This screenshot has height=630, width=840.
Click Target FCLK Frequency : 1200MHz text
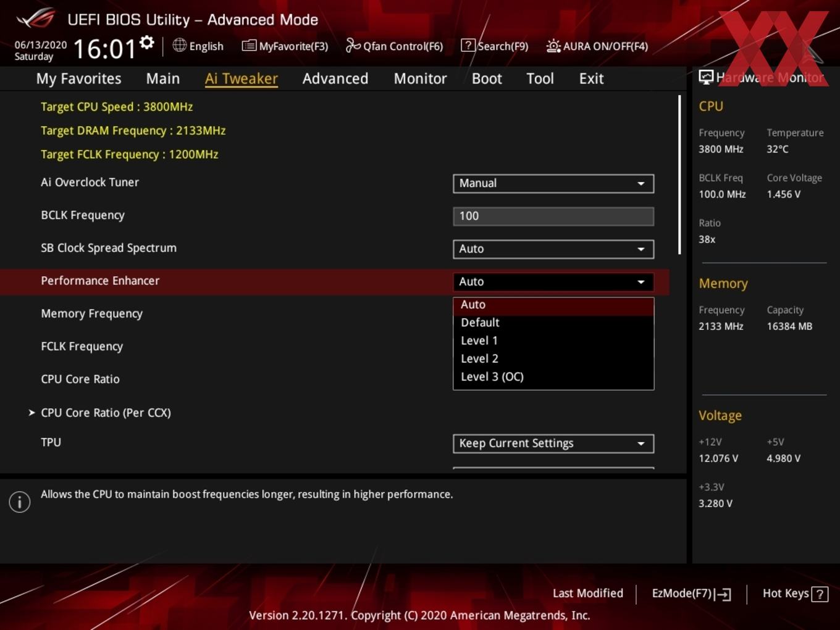(129, 154)
